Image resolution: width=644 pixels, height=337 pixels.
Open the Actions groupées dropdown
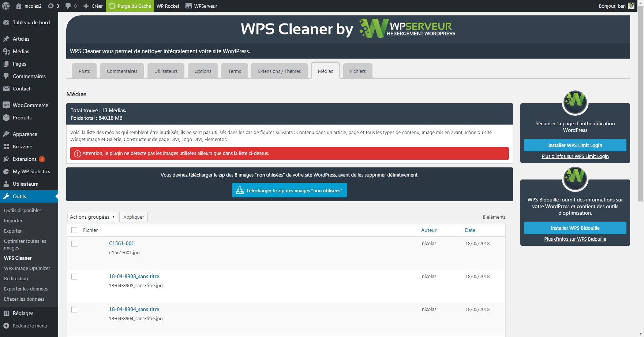(x=92, y=217)
